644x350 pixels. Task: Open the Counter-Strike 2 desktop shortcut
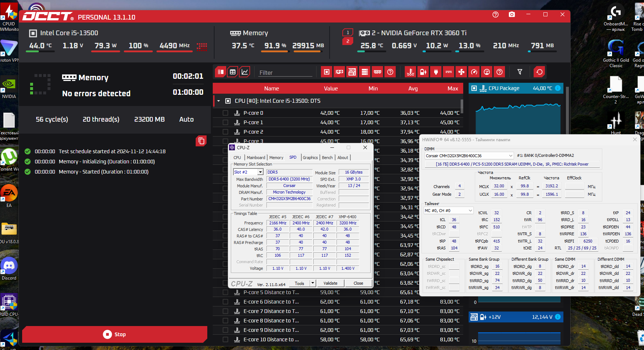coord(616,90)
